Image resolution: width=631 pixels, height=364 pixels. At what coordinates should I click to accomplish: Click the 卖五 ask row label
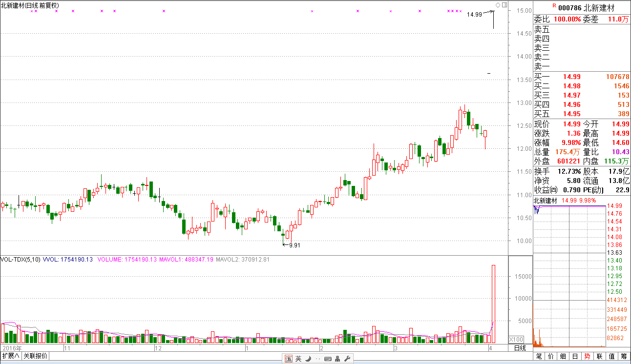coord(542,29)
